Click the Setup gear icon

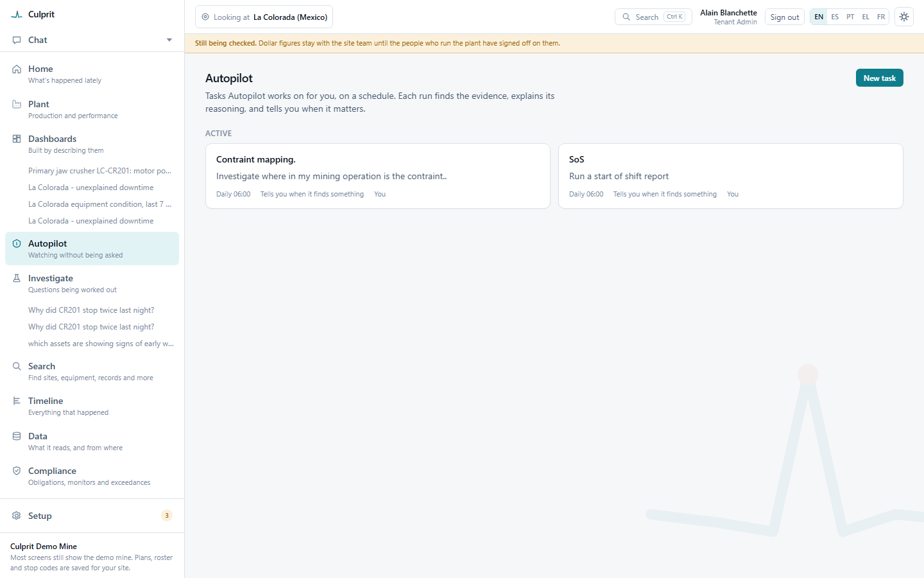click(x=17, y=516)
